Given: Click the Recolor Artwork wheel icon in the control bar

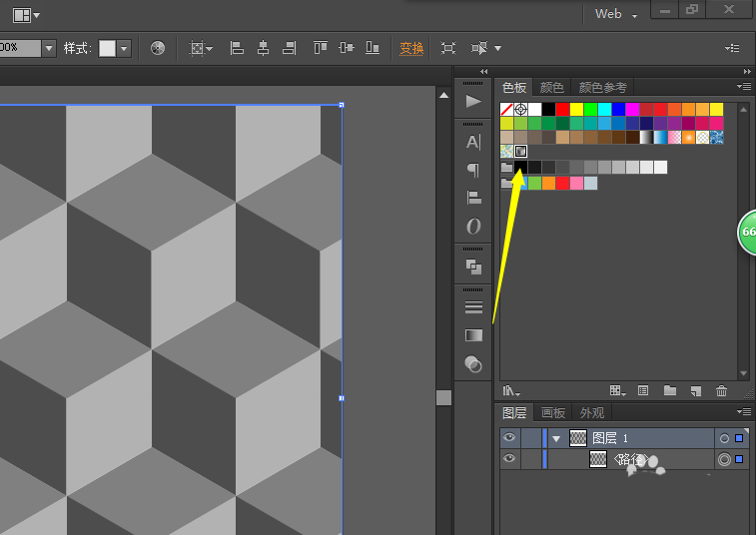Looking at the screenshot, I should 158,48.
